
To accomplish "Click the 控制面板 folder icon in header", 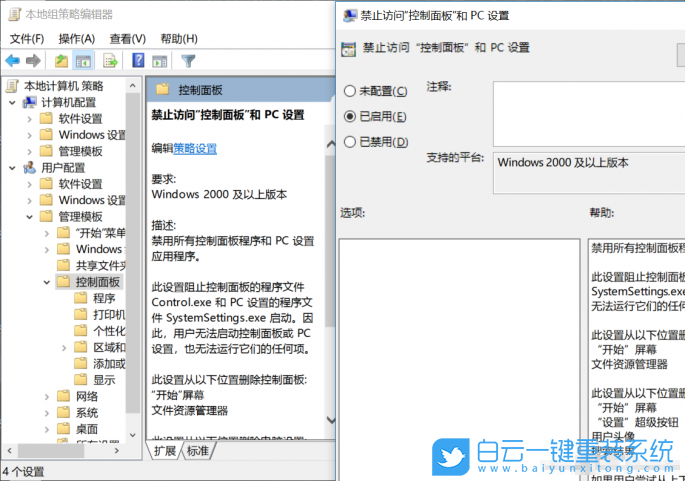I will (163, 90).
